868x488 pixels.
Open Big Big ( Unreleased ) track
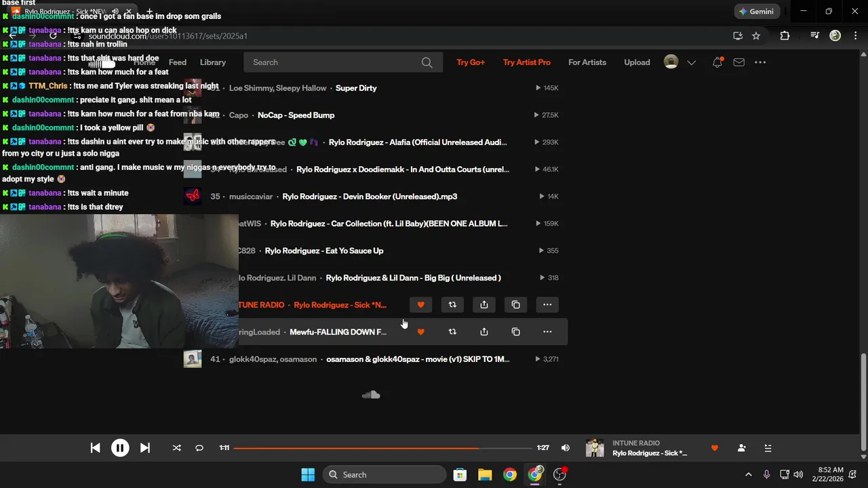click(x=414, y=278)
